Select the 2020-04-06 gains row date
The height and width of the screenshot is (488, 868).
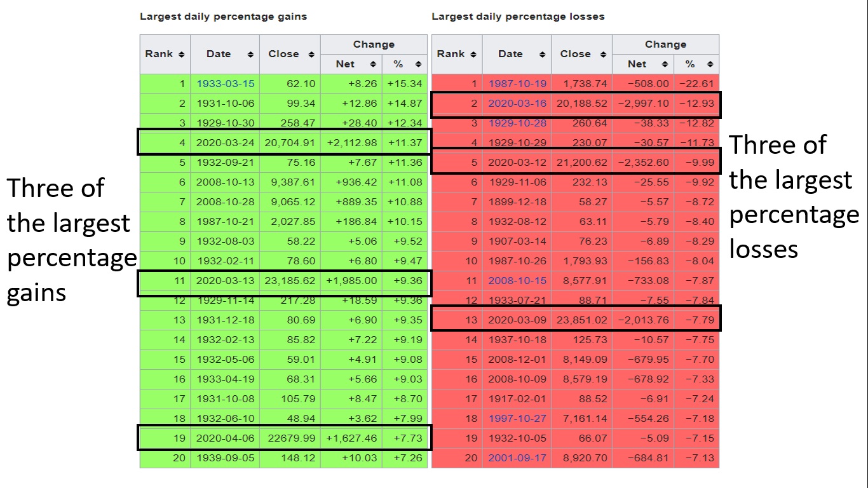(225, 438)
